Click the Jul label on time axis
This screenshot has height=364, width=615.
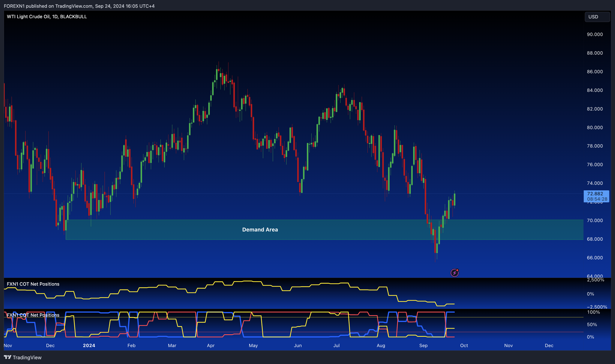tap(336, 345)
